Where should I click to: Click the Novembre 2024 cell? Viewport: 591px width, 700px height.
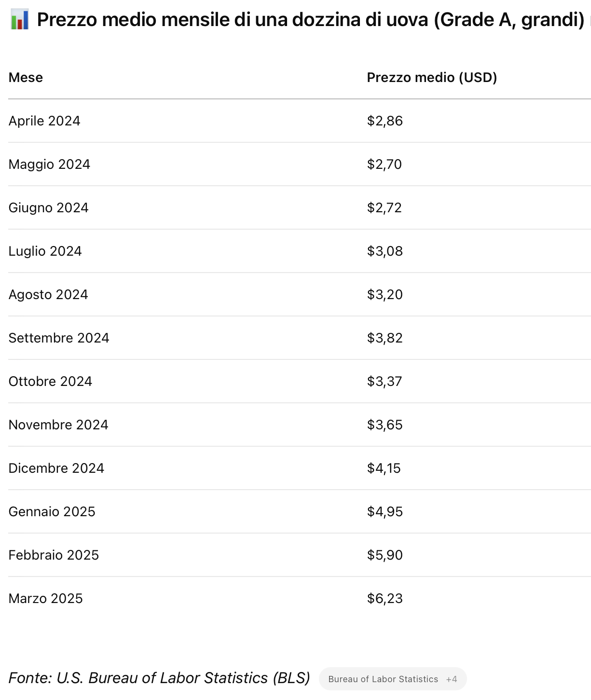pyautogui.click(x=58, y=425)
